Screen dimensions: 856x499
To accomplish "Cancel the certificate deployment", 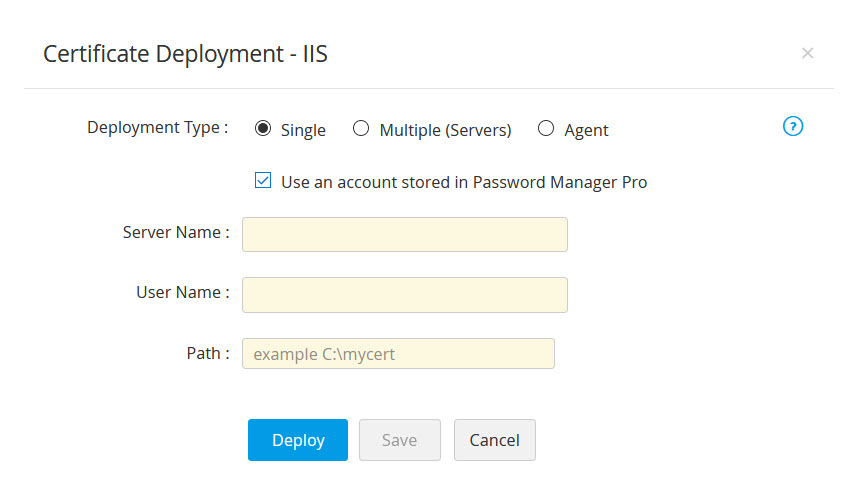I will pyautogui.click(x=494, y=440).
